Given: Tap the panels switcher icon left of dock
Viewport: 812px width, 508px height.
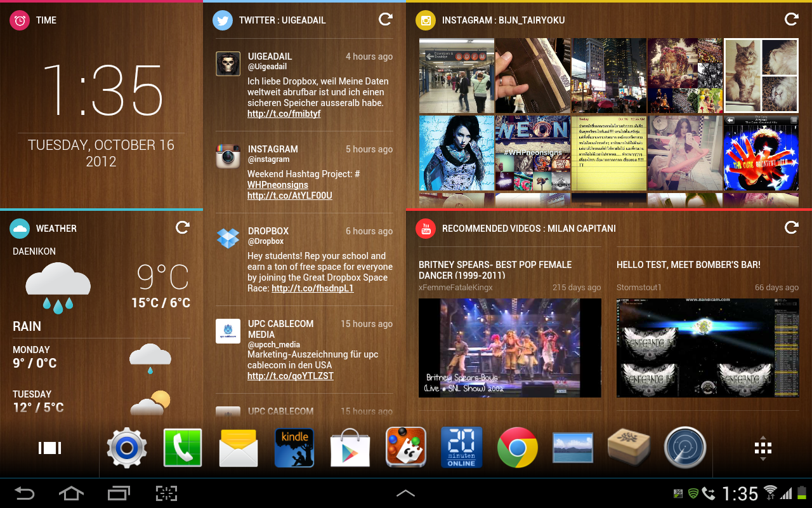Looking at the screenshot, I should [49, 448].
